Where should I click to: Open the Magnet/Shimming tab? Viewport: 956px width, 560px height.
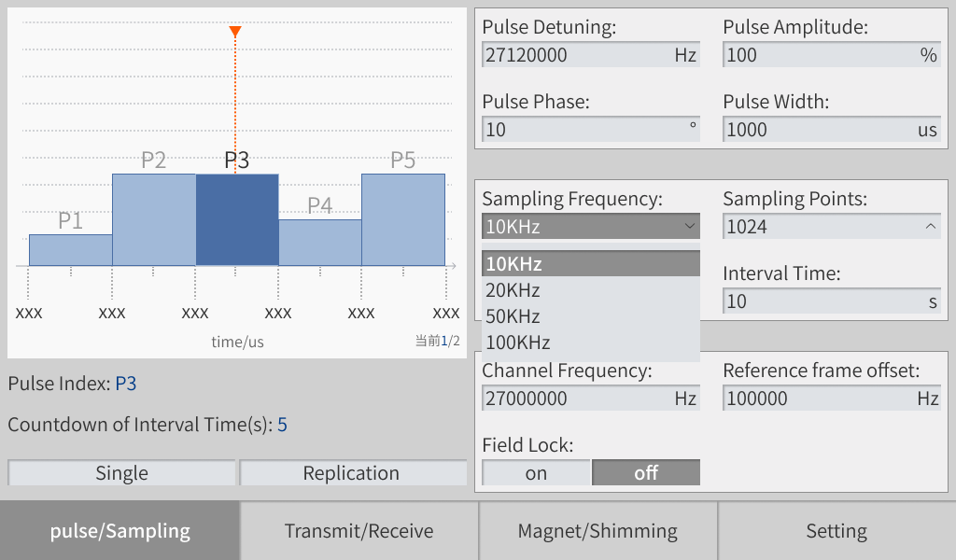tap(598, 531)
